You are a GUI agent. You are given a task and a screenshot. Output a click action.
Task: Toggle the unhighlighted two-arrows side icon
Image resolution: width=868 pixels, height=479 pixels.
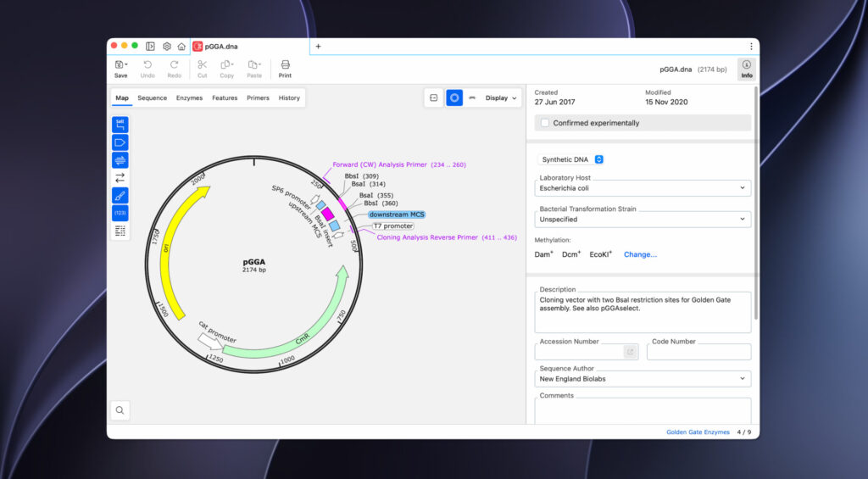coord(120,178)
